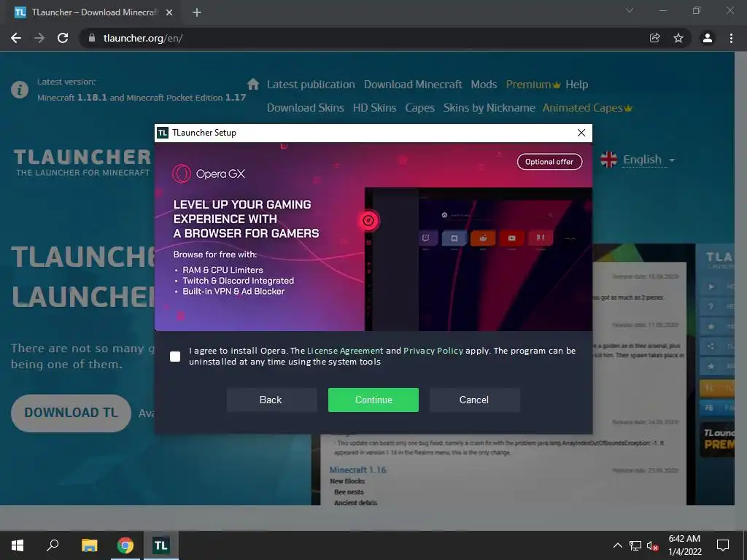This screenshot has height=560, width=747.
Task: Open Download Skins menu item
Action: pyautogui.click(x=306, y=108)
